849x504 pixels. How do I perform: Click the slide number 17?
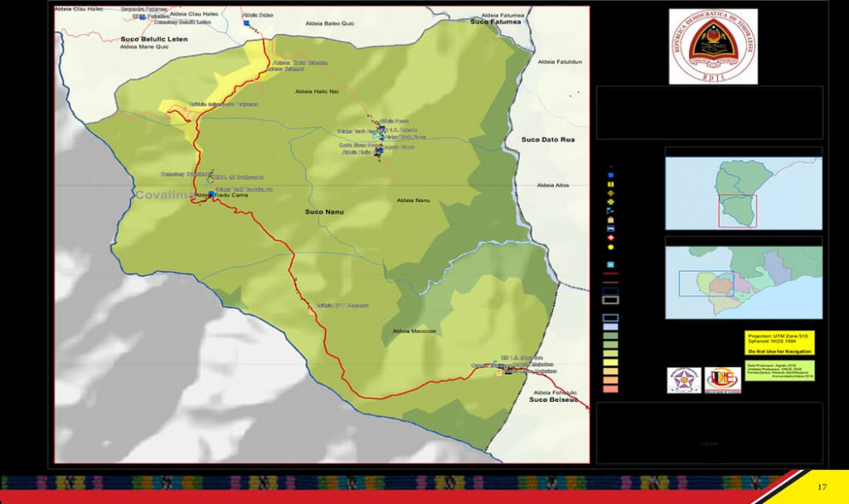click(x=822, y=487)
